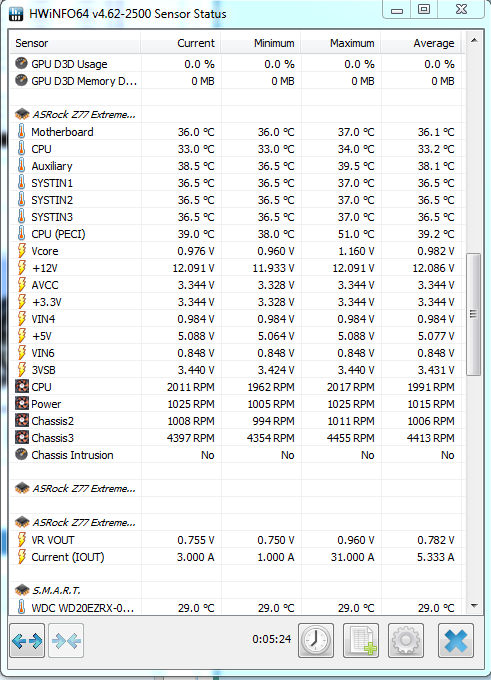Click GPU D3D Memory gauge icon
Viewport: 491px width, 680px height.
21,81
